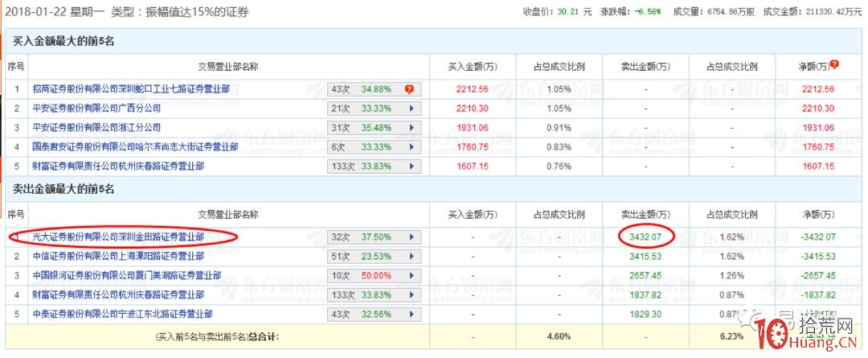Expand 133次 arrow for 财富证券 in the sell table

[x=411, y=294]
